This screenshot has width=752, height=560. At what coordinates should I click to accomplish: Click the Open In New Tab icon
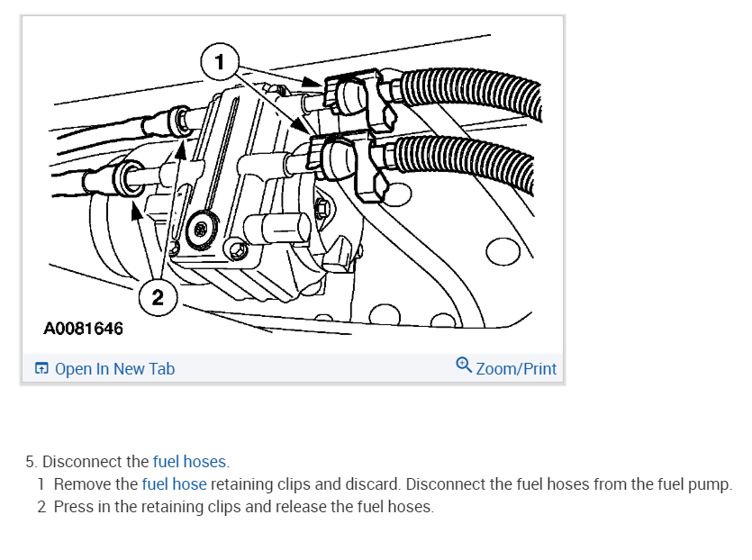(41, 368)
